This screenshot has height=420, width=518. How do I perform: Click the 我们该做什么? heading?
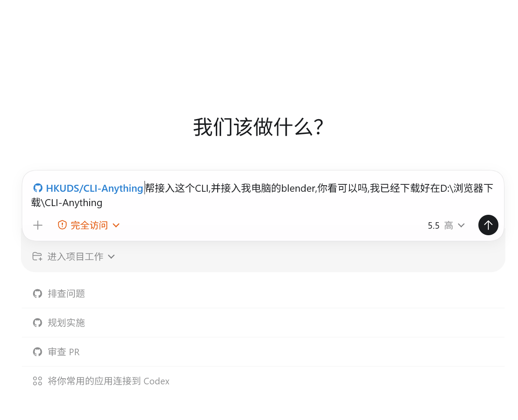[258, 127]
